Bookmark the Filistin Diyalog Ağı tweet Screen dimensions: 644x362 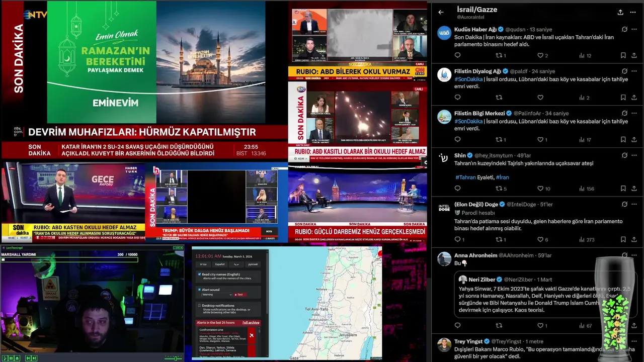tap(623, 98)
